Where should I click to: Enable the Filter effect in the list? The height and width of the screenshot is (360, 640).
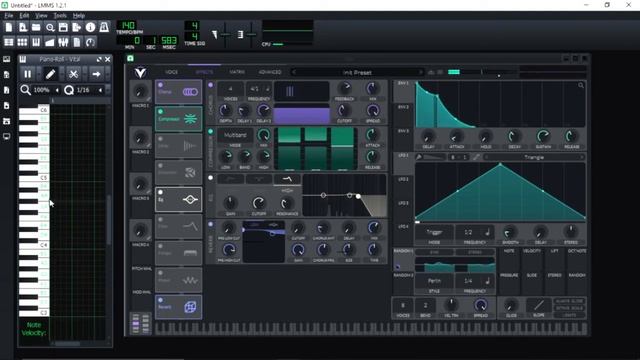[x=160, y=219]
